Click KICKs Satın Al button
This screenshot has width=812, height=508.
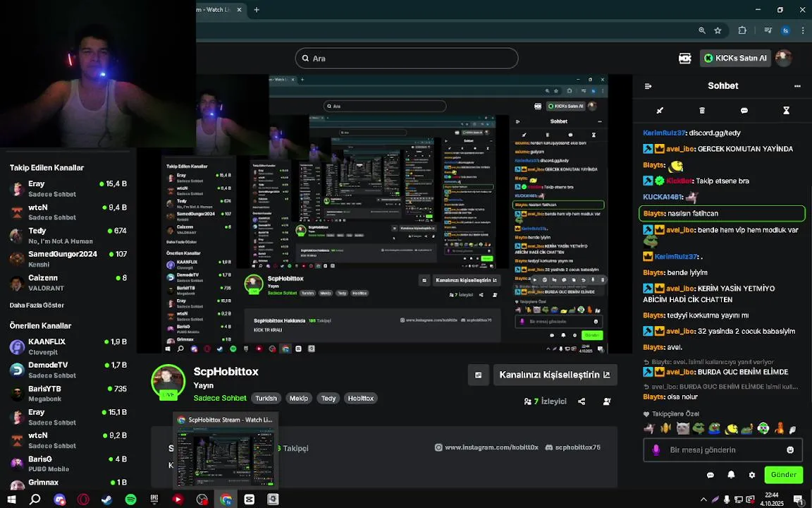tap(735, 58)
